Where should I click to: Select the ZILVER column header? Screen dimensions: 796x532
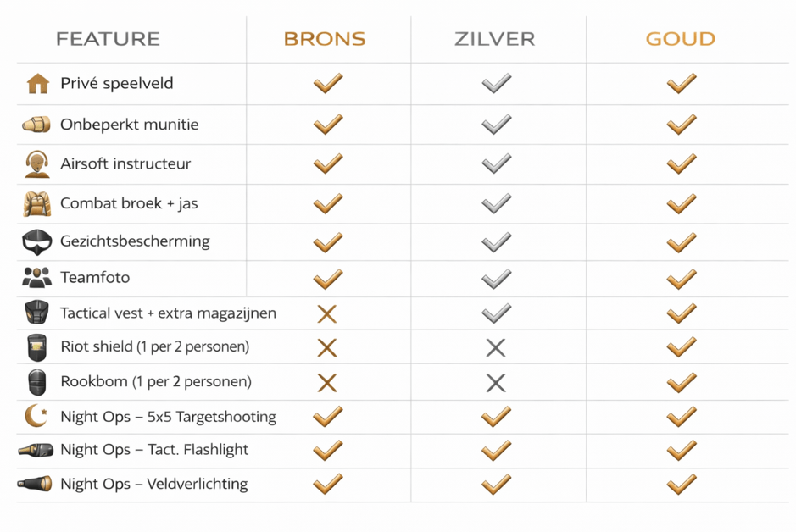494,39
